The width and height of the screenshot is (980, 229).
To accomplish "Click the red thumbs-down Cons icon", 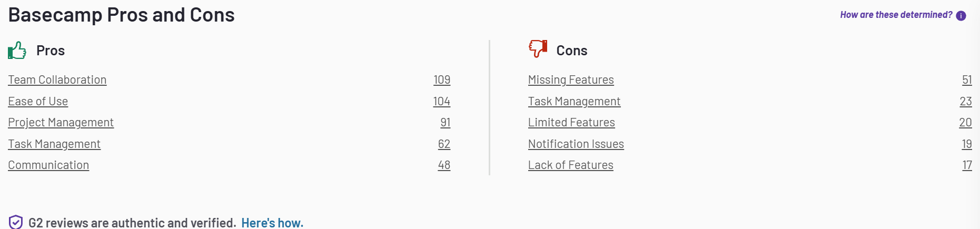I will tap(538, 48).
